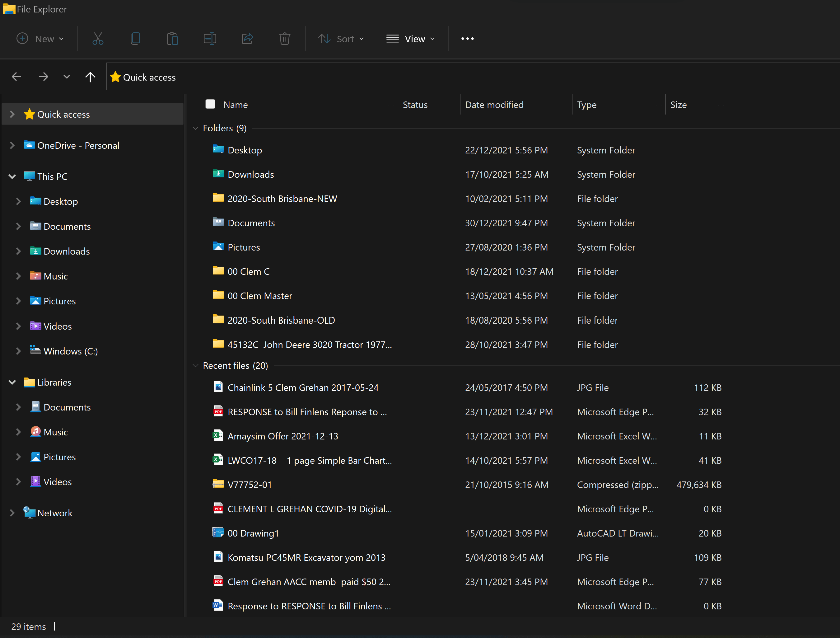The width and height of the screenshot is (840, 638).
Task: Go up one level with up arrow
Action: click(x=90, y=77)
